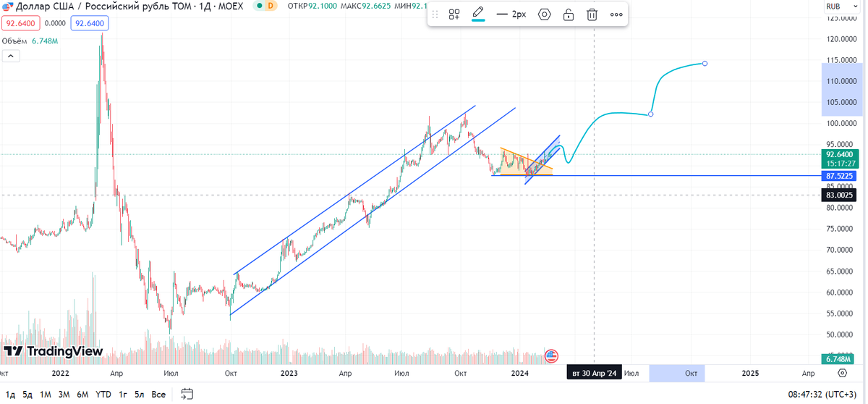
Task: Grab the floating toolbar drag handle
Action: (435, 14)
